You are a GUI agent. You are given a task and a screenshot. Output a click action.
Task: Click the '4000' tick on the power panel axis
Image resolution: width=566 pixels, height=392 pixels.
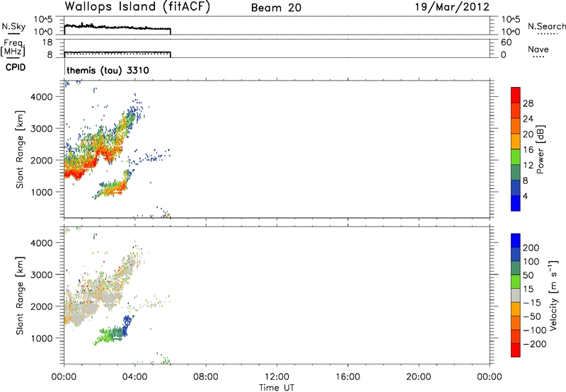(42, 97)
